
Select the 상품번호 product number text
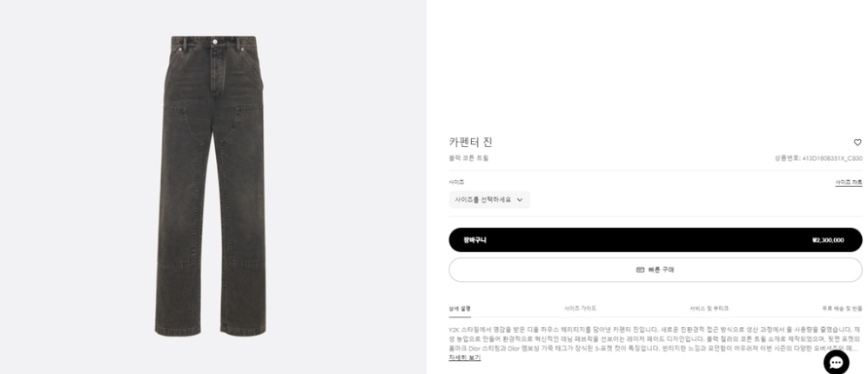tap(818, 158)
